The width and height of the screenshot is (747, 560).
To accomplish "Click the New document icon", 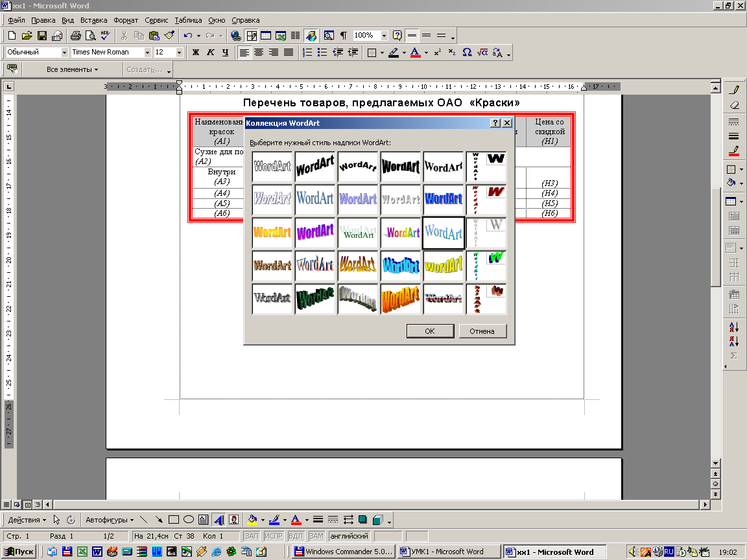I will 12,35.
